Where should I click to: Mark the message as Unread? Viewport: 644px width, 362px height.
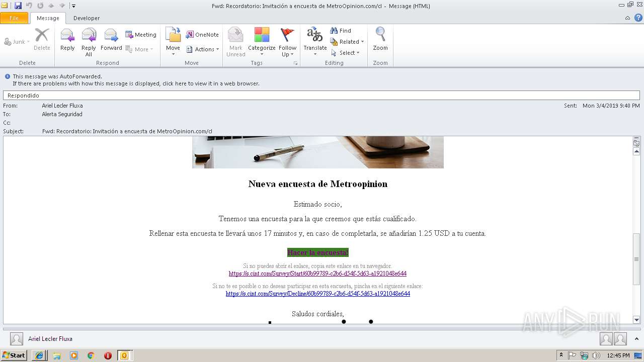235,42
